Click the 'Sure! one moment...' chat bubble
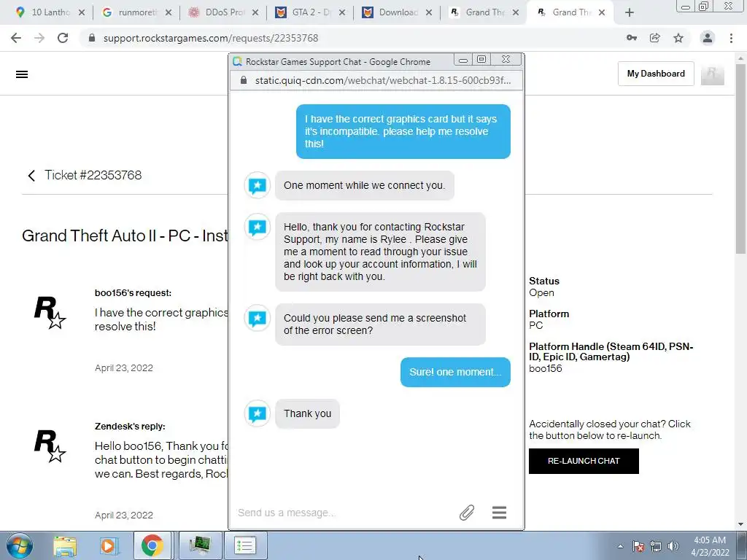Viewport: 747px width, 560px height. [x=455, y=372]
